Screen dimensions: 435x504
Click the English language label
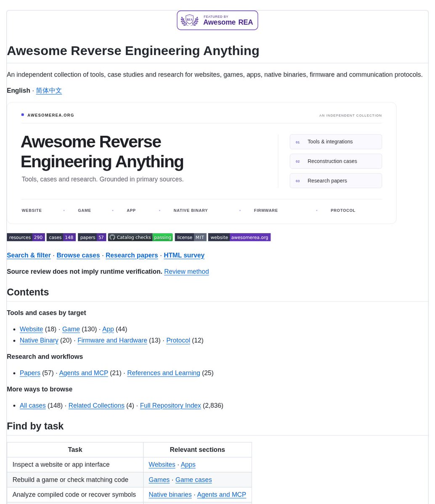(19, 91)
